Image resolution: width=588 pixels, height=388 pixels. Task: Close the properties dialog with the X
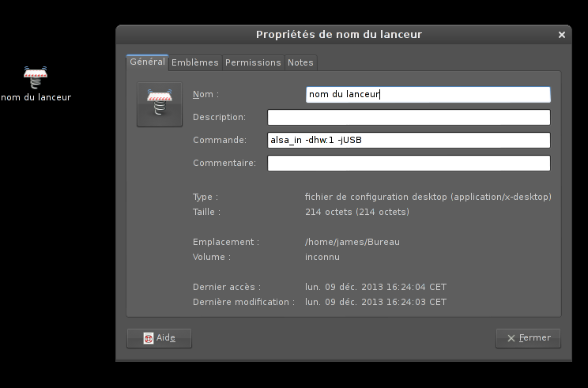tap(561, 35)
